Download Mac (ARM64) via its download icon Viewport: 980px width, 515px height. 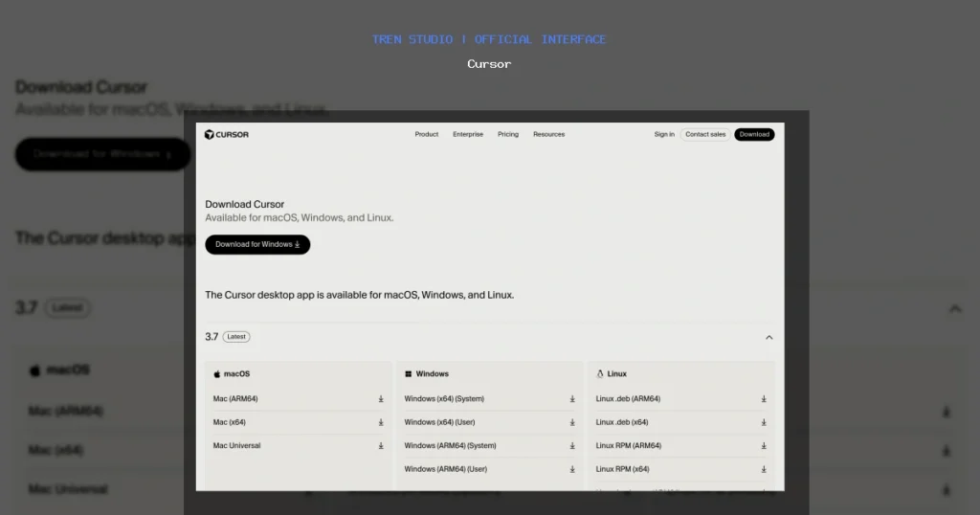point(381,399)
